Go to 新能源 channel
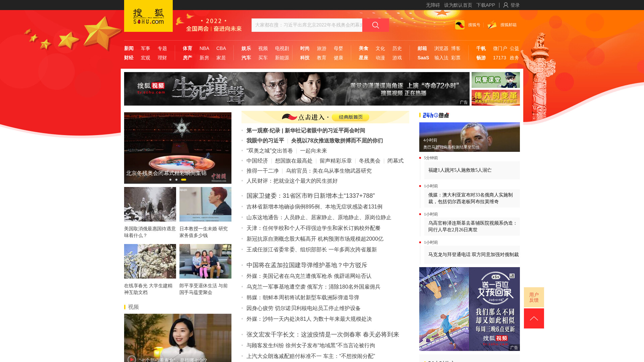644x362 pixels. point(282,58)
